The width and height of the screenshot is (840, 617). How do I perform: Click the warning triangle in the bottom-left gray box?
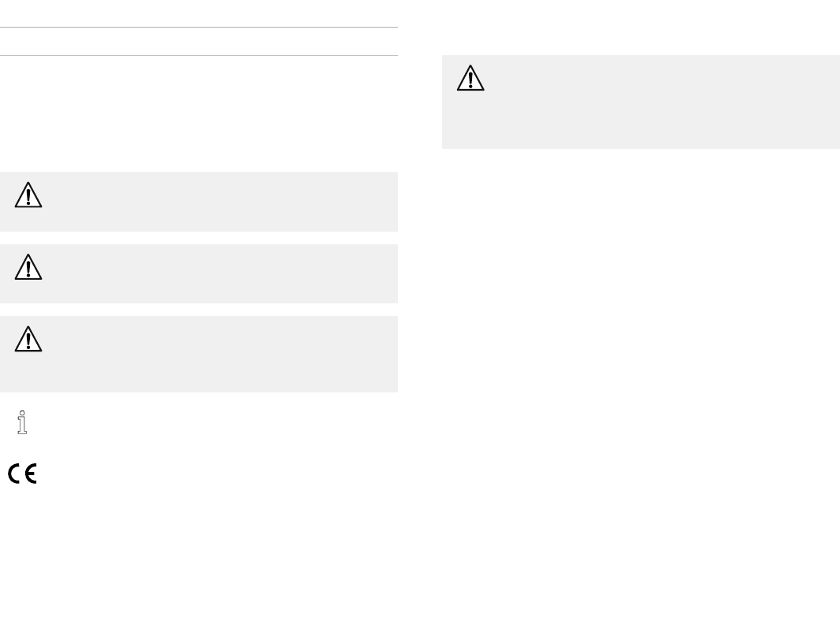click(28, 339)
